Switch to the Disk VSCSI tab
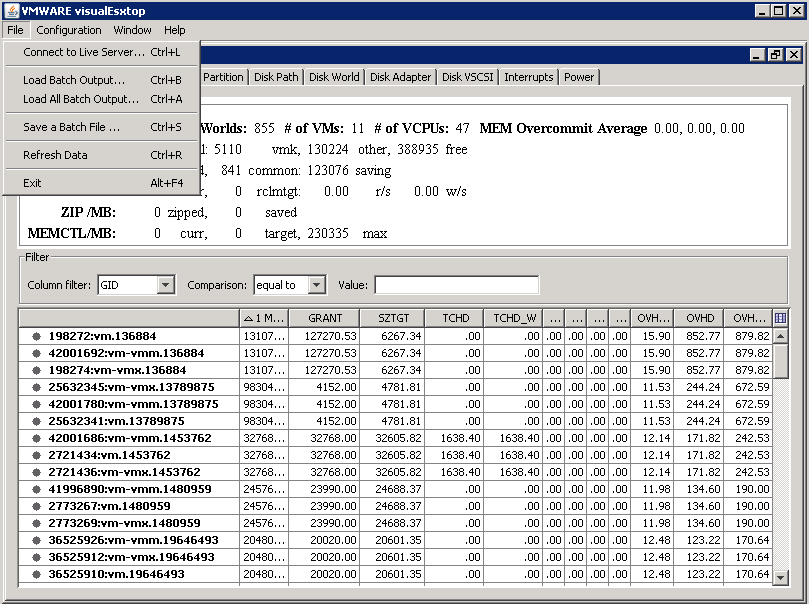The image size is (809, 604). tap(467, 77)
